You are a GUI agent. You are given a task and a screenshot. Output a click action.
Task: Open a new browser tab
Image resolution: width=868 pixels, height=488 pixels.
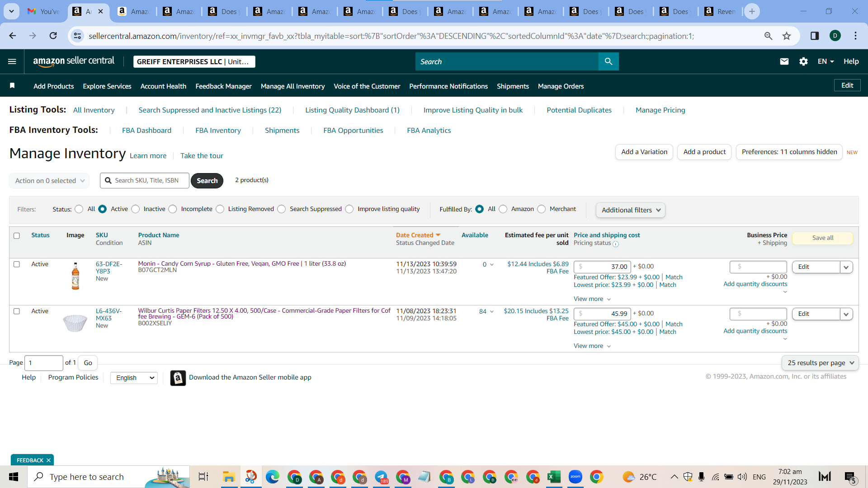(x=752, y=11)
